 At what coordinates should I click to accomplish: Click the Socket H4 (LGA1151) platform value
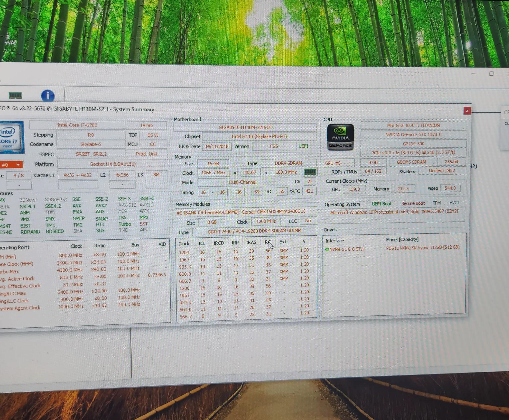pos(113,164)
